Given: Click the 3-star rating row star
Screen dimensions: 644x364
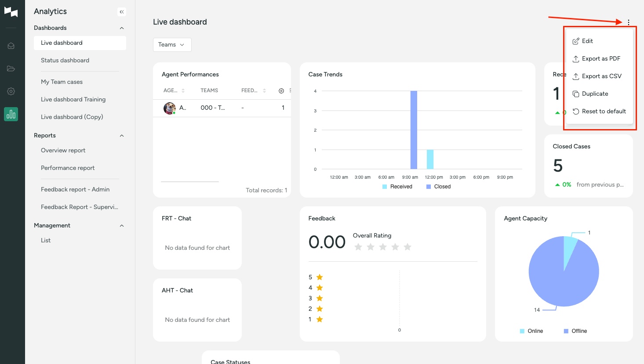Looking at the screenshot, I should pyautogui.click(x=320, y=298).
